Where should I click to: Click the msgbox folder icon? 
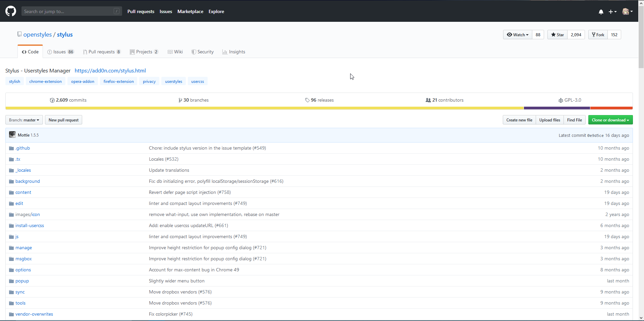[x=11, y=259]
